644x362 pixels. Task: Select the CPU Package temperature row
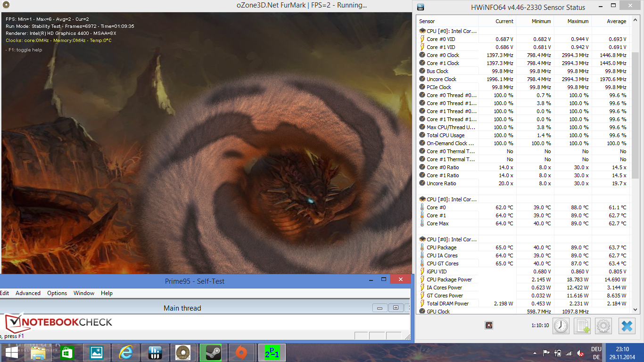click(x=523, y=247)
